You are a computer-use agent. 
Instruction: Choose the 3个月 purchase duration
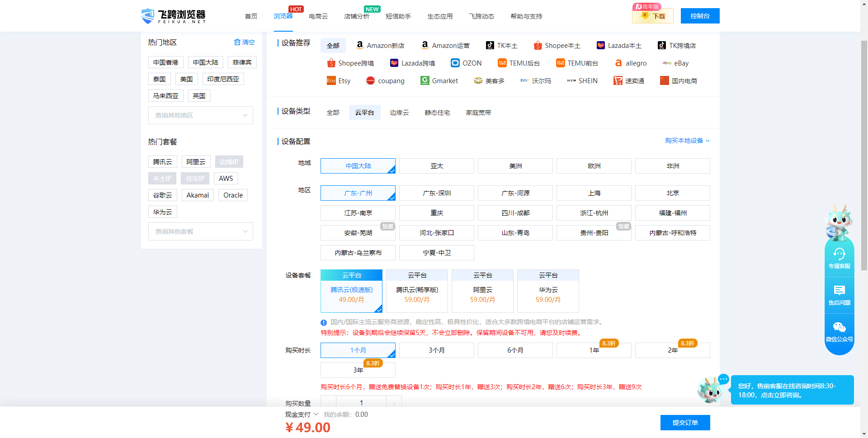436,350
